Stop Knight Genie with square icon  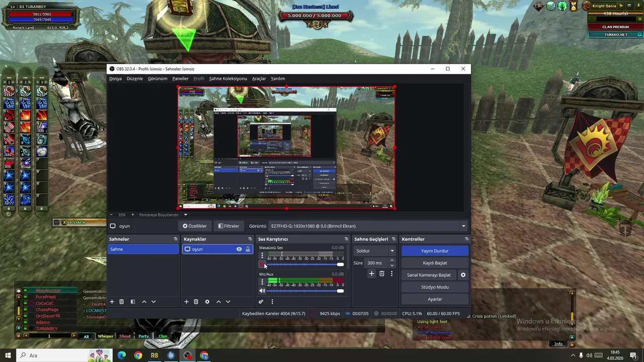629,6
